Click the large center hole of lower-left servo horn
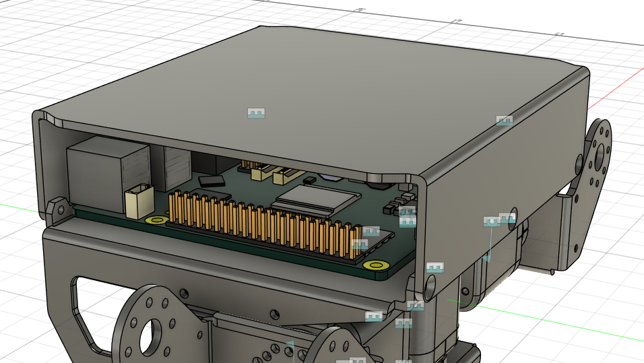The width and height of the screenshot is (644, 363). pyautogui.click(x=151, y=339)
